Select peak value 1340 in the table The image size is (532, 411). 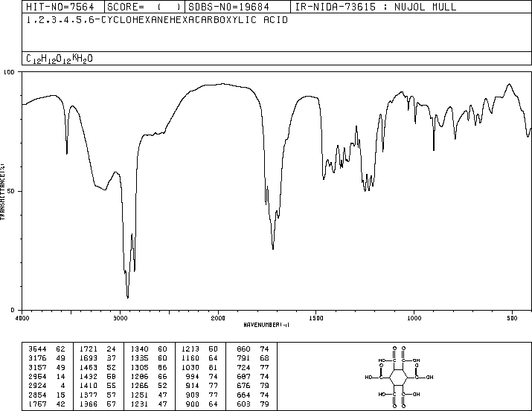pyautogui.click(x=139, y=349)
